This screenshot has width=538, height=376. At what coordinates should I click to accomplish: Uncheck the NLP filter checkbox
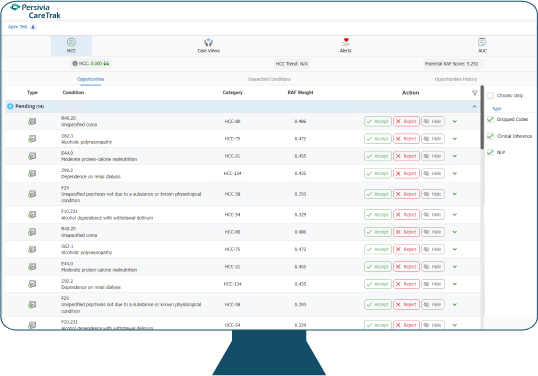(x=490, y=152)
